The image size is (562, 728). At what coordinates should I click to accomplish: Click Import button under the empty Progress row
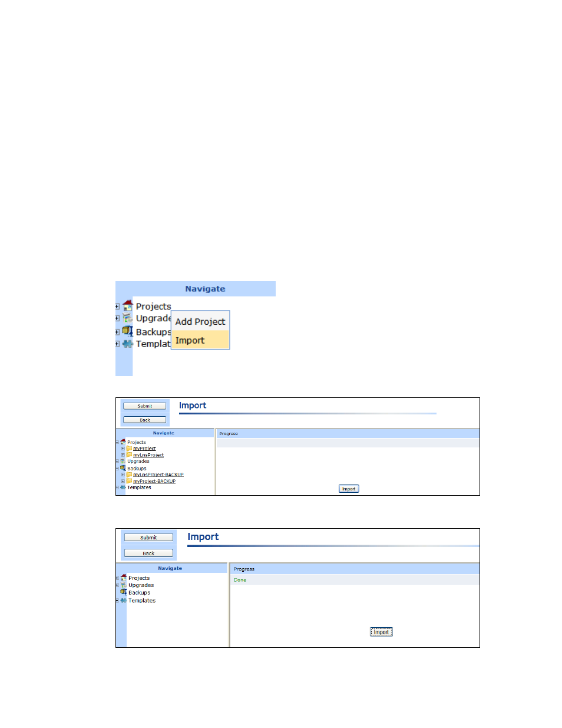coord(349,489)
